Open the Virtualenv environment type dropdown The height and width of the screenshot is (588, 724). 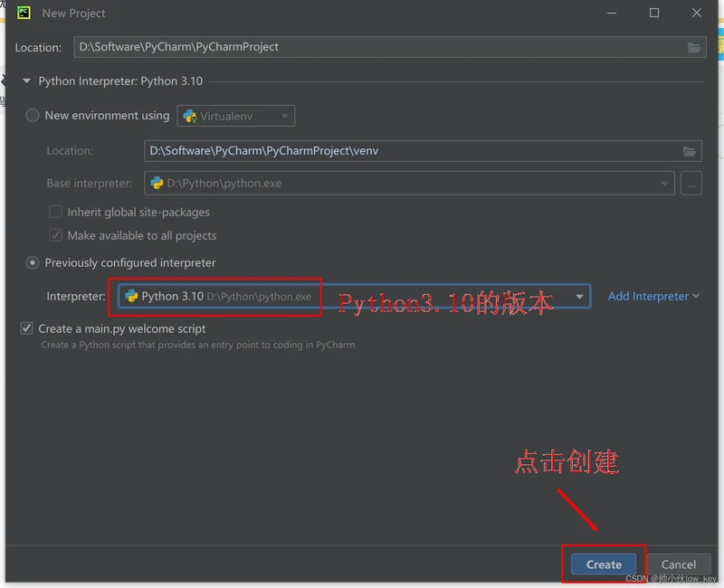(235, 116)
